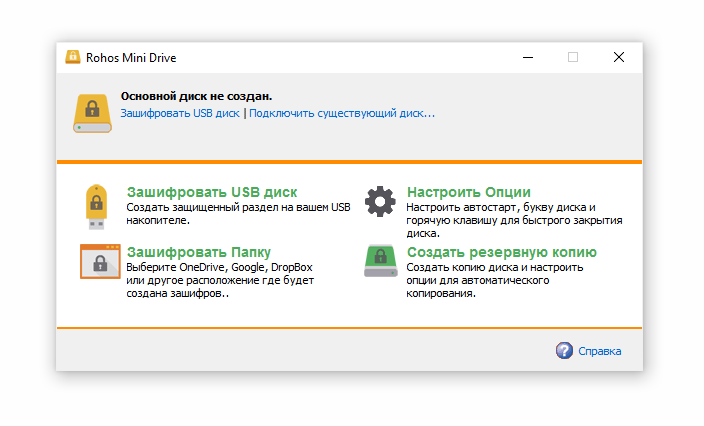Screen dimensions: 704x426
Task: Open 'Создать резервную копию' heading
Action: click(x=502, y=252)
